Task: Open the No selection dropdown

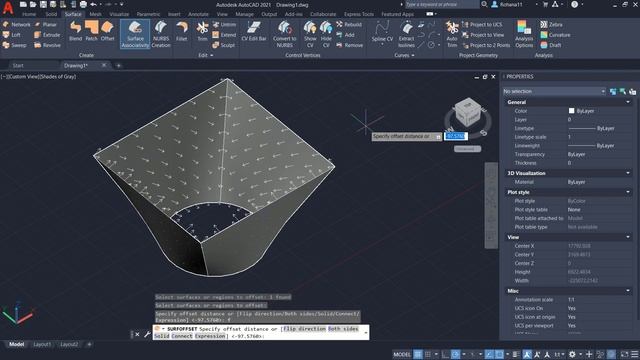Action: point(554,91)
